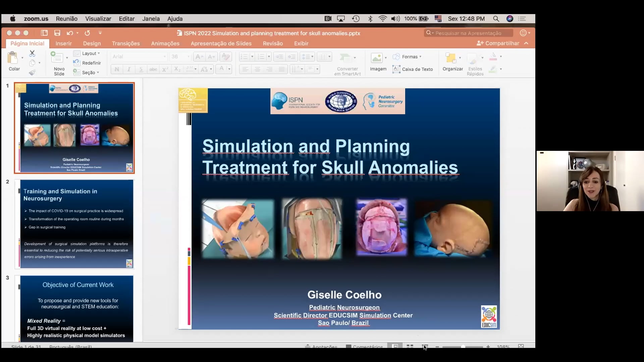Select the bold formatting icon
This screenshot has height=362, width=644.
(117, 69)
